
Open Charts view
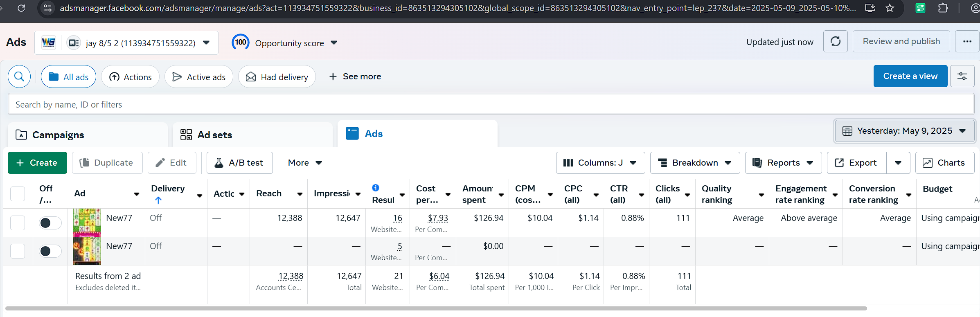pyautogui.click(x=944, y=163)
